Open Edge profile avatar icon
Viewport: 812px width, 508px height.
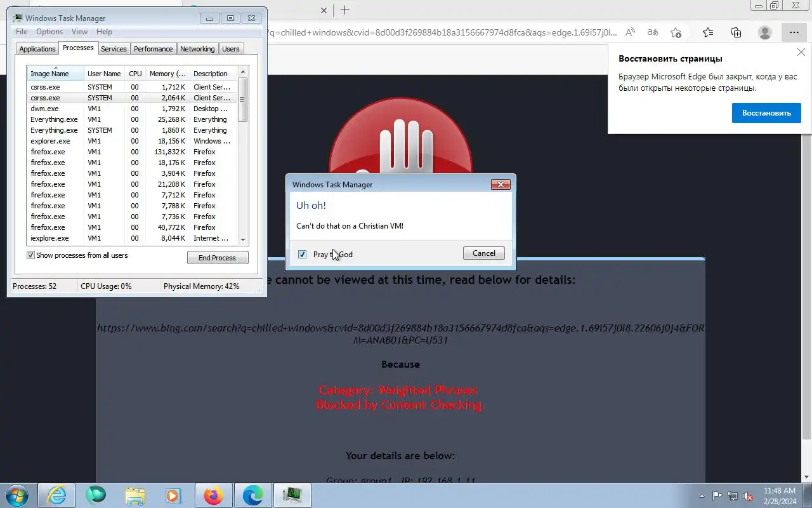click(765, 32)
